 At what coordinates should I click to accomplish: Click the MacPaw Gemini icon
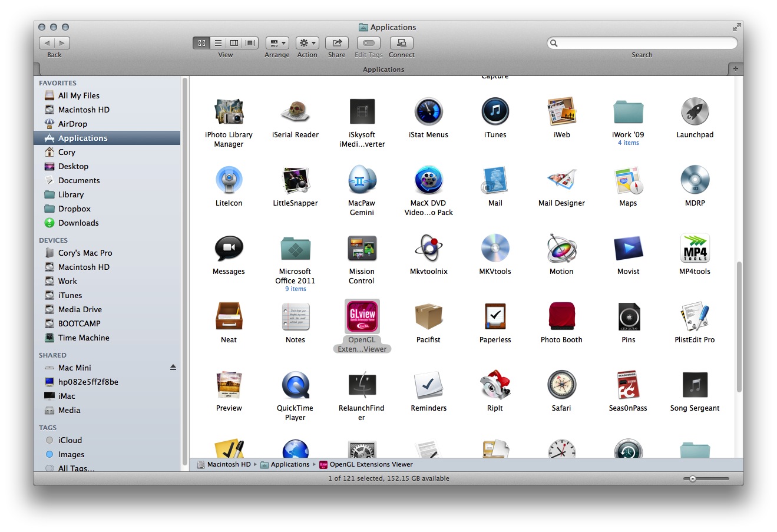pyautogui.click(x=362, y=180)
